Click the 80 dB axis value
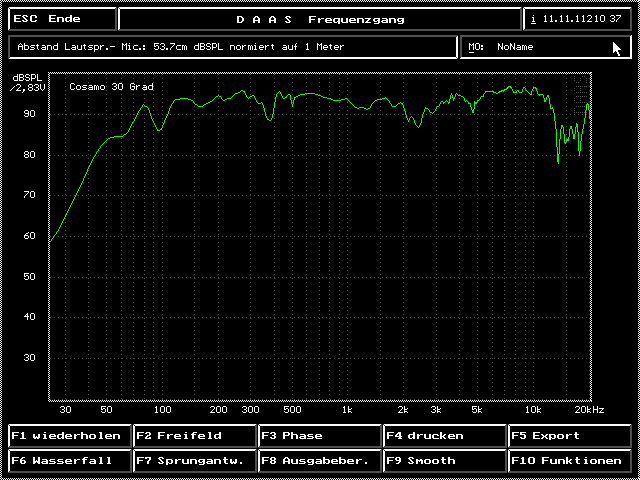640x480 pixels. pos(29,155)
